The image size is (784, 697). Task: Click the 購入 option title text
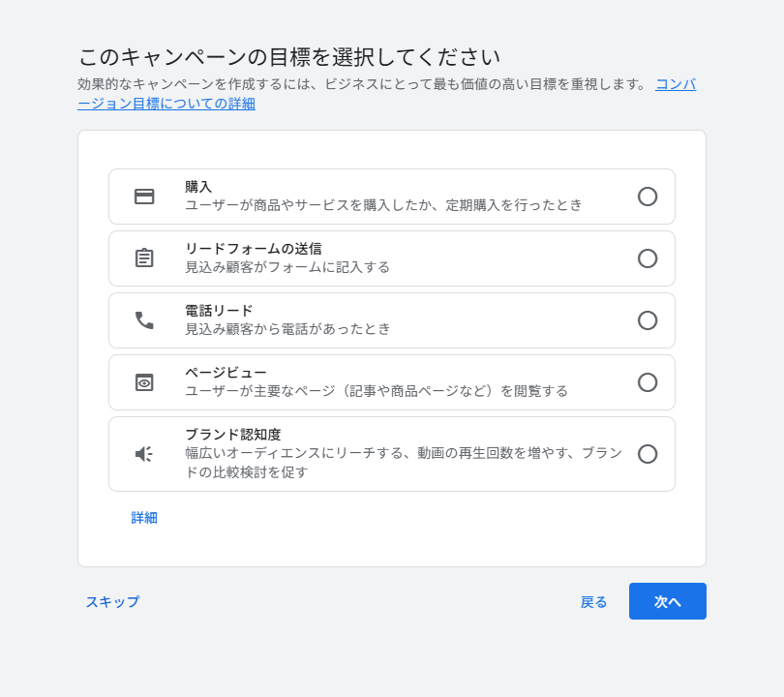tap(198, 187)
